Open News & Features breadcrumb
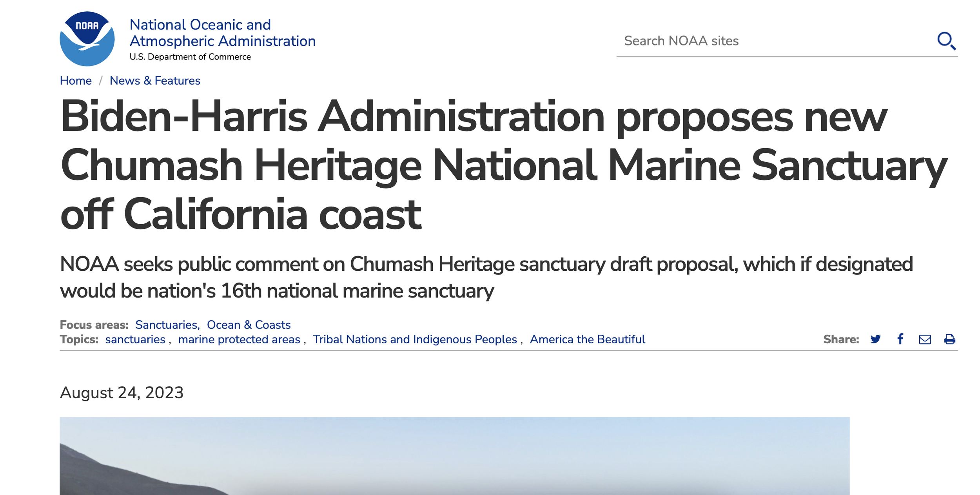 click(155, 80)
